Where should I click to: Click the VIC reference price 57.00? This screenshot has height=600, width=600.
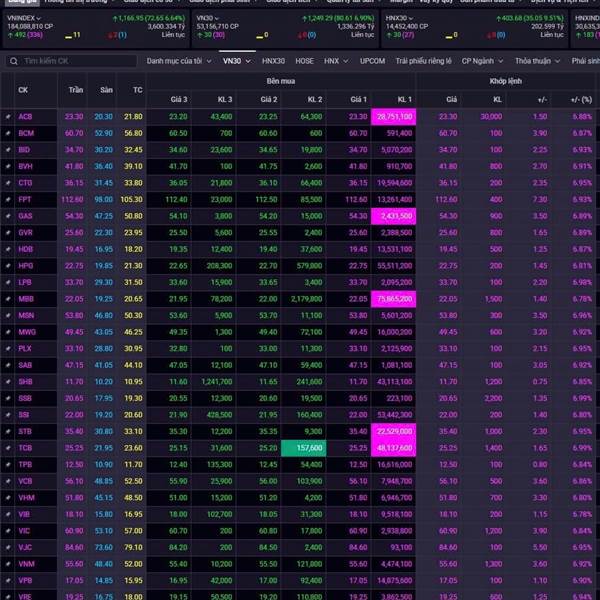(x=133, y=531)
